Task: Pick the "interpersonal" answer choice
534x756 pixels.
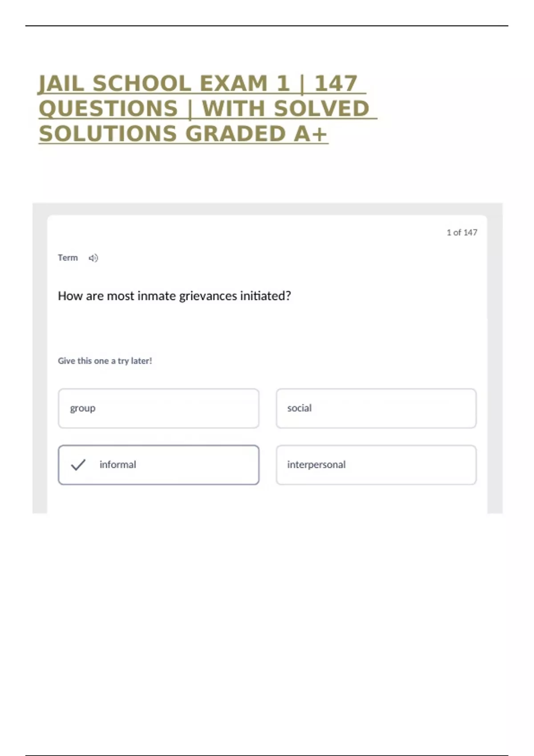Action: (376, 465)
